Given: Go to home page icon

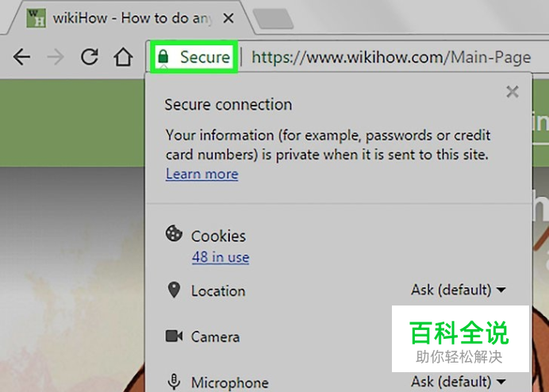Looking at the screenshot, I should coord(123,57).
